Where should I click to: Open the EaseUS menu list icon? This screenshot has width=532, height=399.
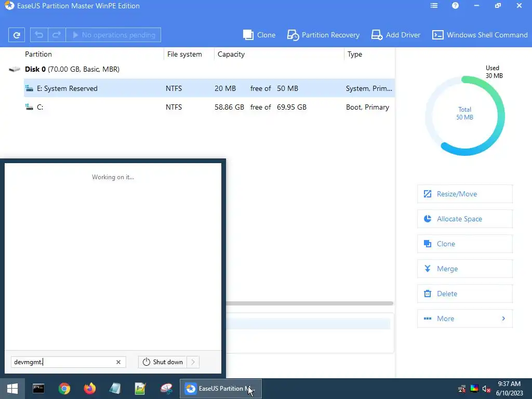[434, 6]
